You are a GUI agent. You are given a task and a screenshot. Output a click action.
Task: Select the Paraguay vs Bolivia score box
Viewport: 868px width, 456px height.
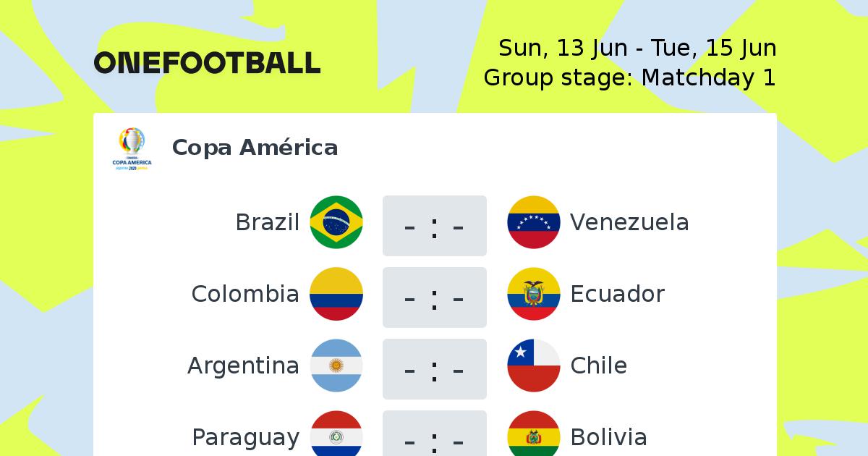[x=435, y=434]
